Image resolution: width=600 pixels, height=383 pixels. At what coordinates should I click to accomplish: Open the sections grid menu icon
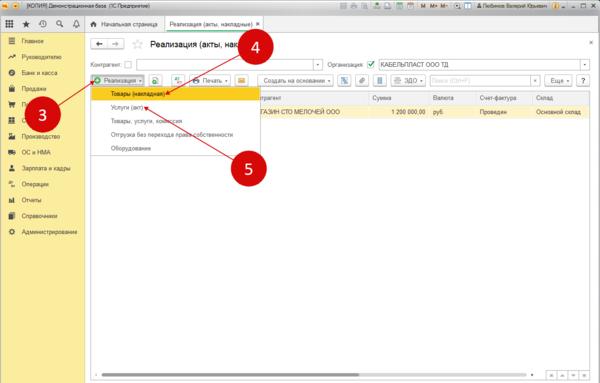pyautogui.click(x=9, y=24)
